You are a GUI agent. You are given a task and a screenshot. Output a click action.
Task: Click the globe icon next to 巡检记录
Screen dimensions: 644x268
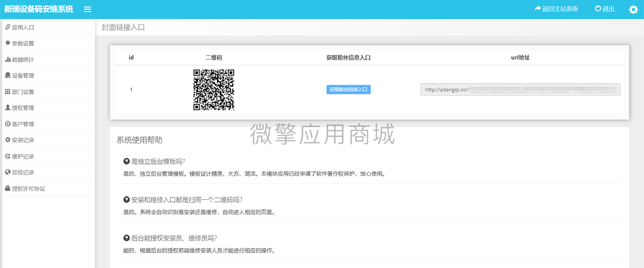pyautogui.click(x=8, y=172)
